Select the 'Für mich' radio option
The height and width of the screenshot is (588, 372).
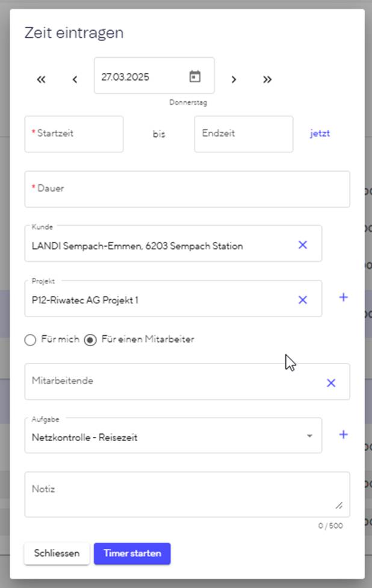[31, 340]
